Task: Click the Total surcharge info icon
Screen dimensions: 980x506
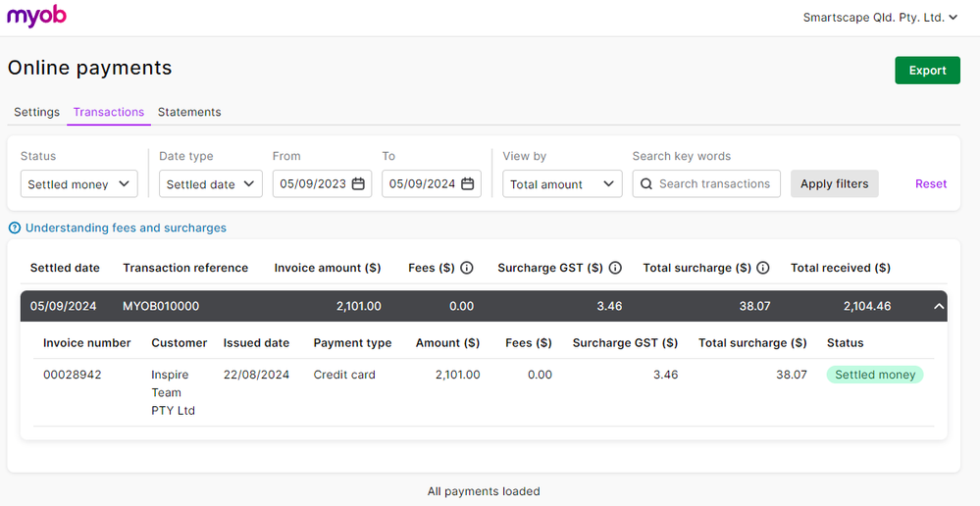Action: pyautogui.click(x=763, y=268)
